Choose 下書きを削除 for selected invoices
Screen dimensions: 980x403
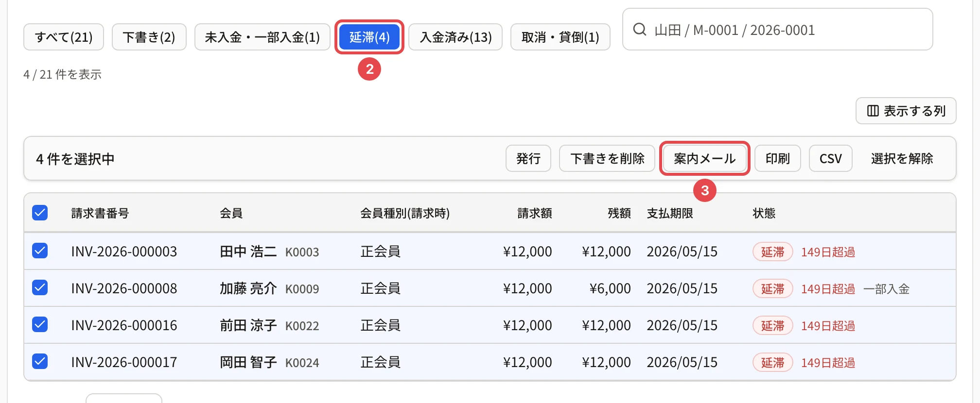(607, 158)
